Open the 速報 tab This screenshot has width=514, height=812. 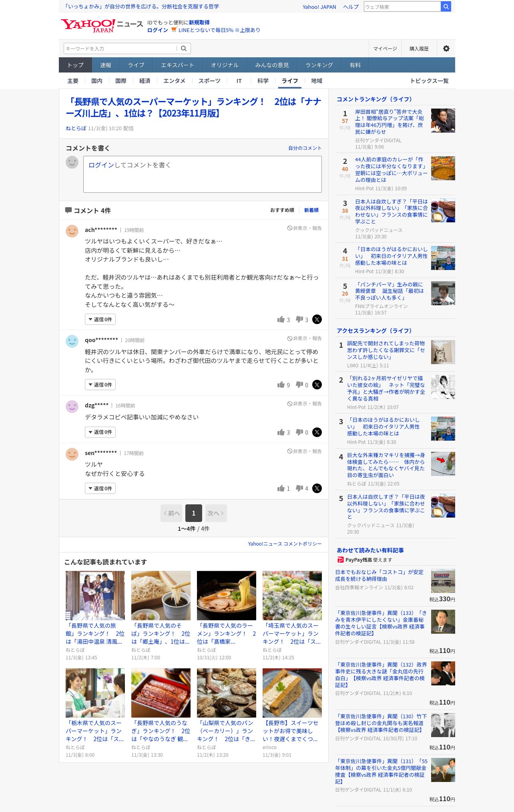(x=106, y=65)
